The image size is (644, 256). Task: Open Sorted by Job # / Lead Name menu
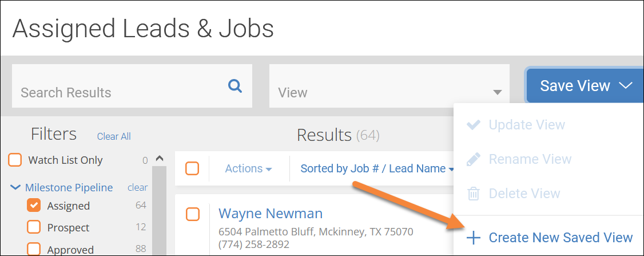click(377, 168)
